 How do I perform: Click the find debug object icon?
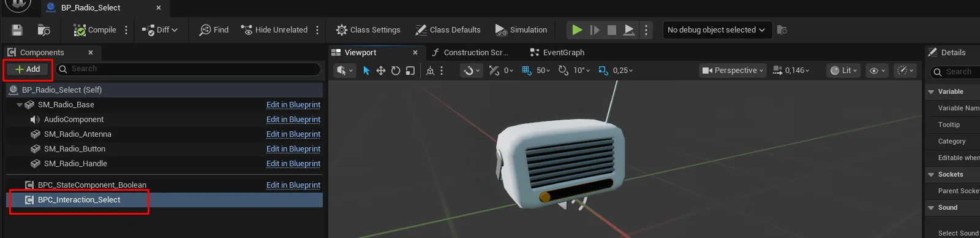pyautogui.click(x=782, y=30)
